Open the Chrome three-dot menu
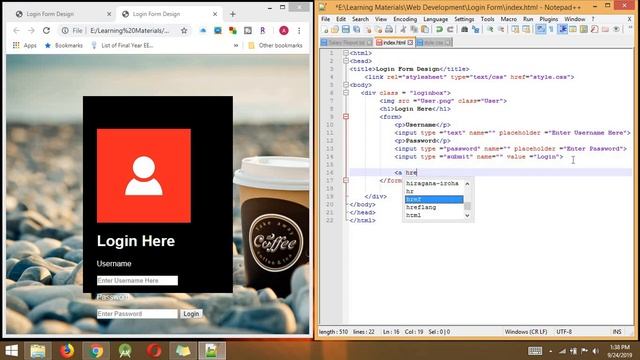640x360 pixels. (299, 31)
